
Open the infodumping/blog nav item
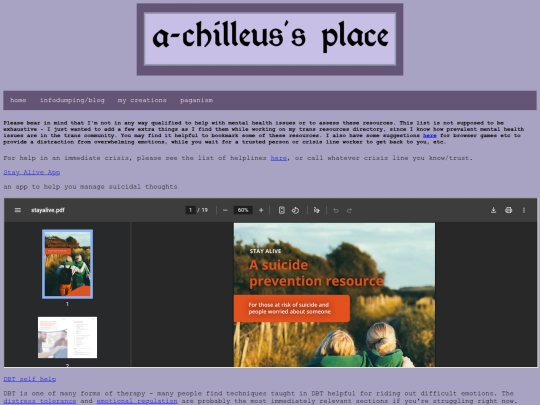coord(72,100)
